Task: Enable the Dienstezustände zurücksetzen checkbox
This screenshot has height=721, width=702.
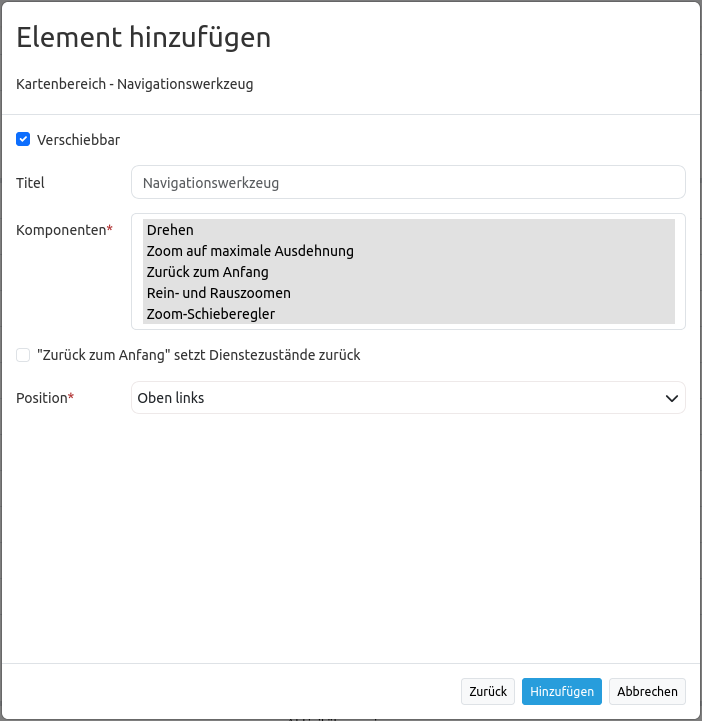Action: coord(23,355)
